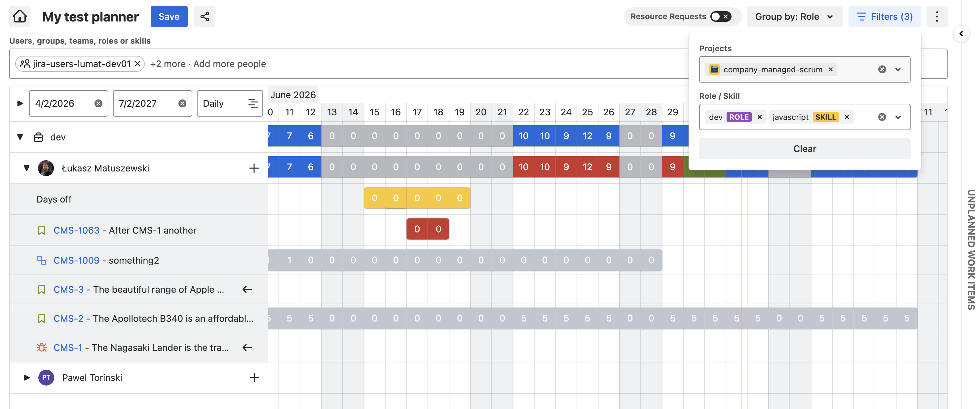This screenshot has width=980, height=409.
Task: Open the three-dot more options menu
Action: coord(937,17)
